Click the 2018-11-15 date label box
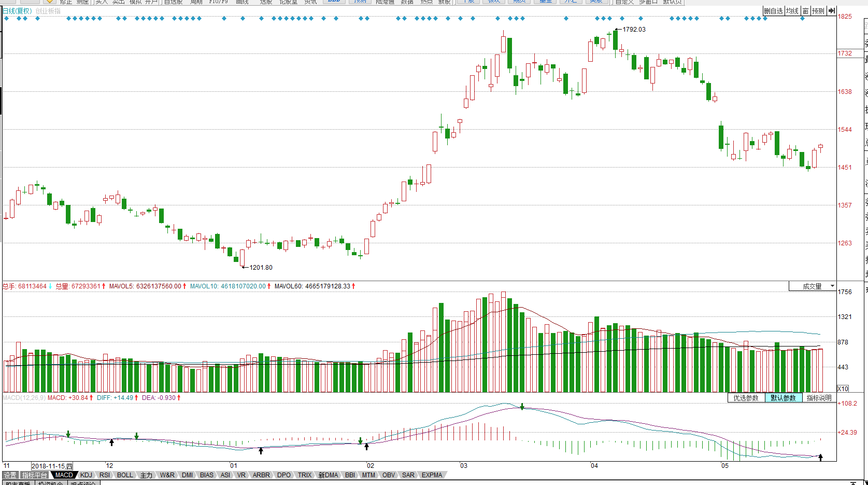Viewport: 868px width, 485px height. [x=52, y=466]
